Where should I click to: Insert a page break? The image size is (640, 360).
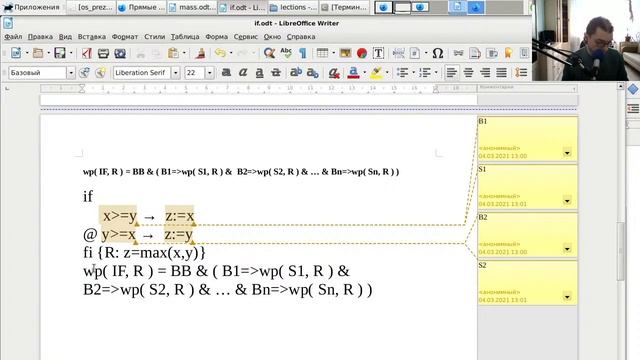point(398,53)
